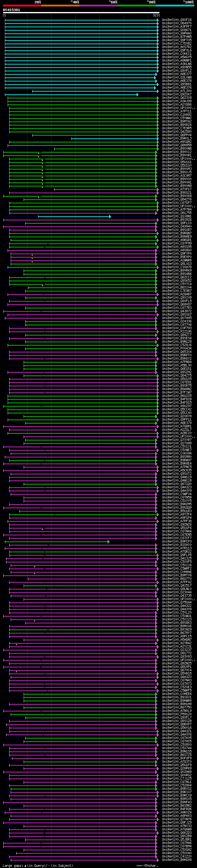The width and height of the screenshot is (197, 868).
Task: Select the UniRef100_Q3L0W8 label
Action: (177, 78)
